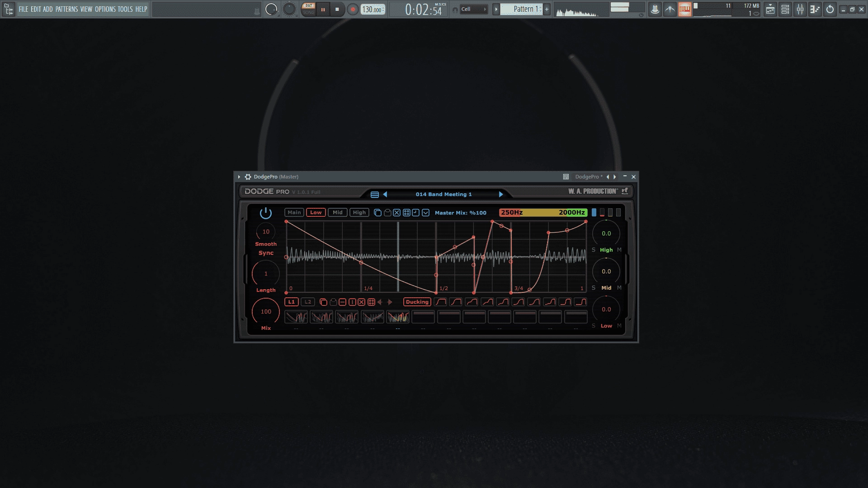Open the TOOLS menu
The image size is (868, 488).
[x=125, y=9]
